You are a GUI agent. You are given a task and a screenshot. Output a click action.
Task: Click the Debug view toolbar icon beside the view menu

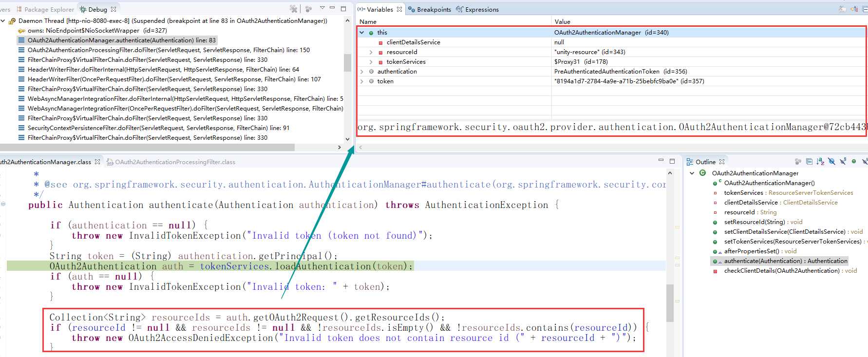pos(309,9)
